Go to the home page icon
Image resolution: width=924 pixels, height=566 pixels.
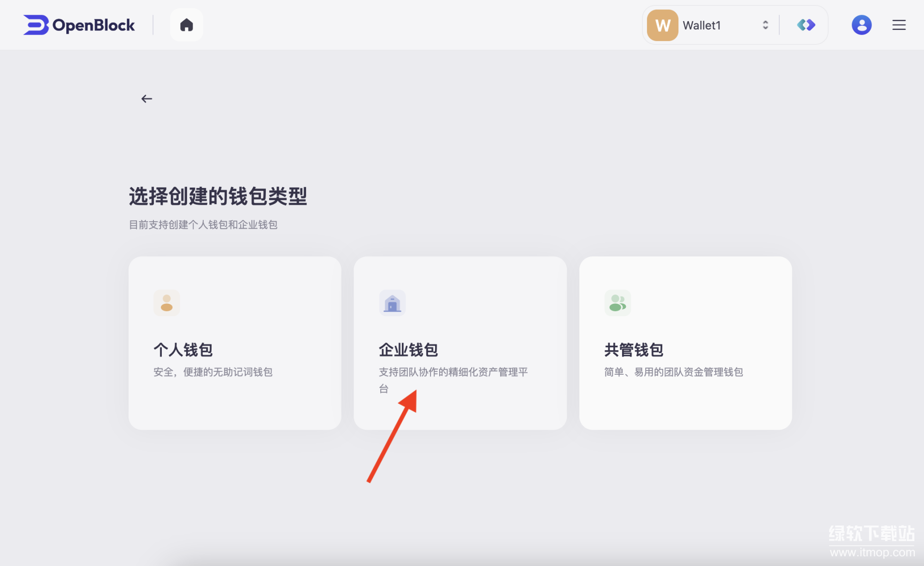[186, 25]
